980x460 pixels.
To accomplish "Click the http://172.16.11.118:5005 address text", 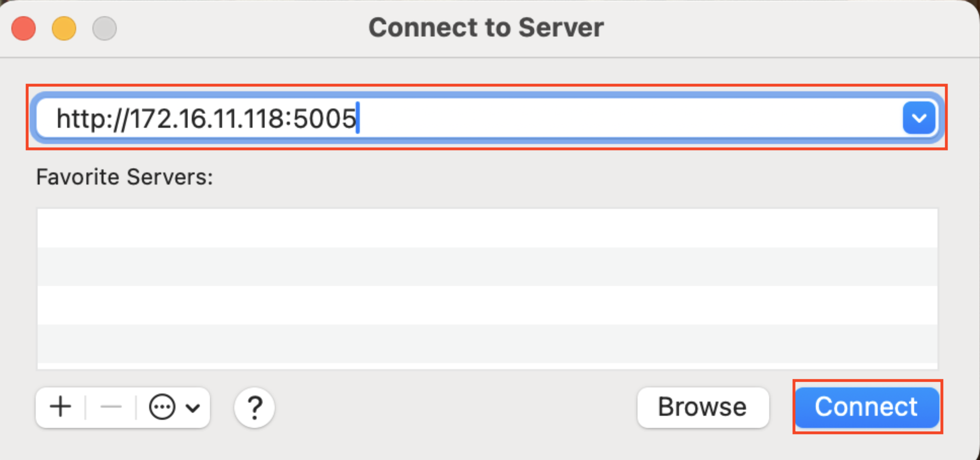I will [206, 118].
